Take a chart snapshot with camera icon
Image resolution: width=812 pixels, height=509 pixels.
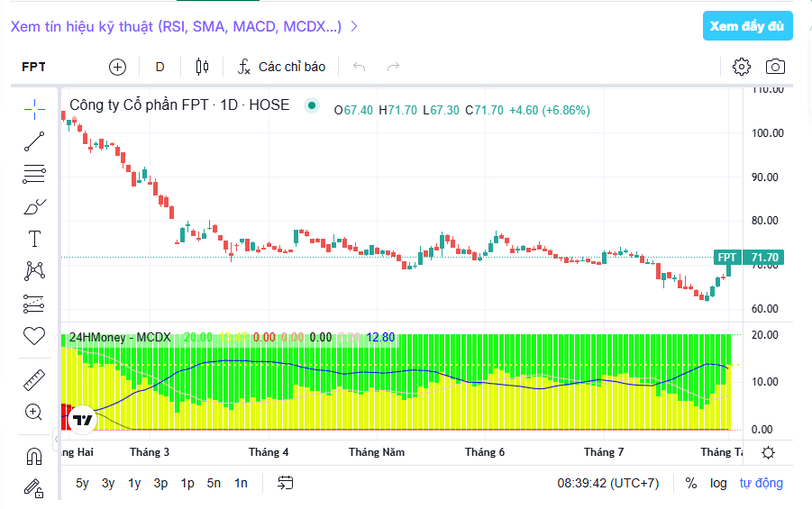pos(775,67)
